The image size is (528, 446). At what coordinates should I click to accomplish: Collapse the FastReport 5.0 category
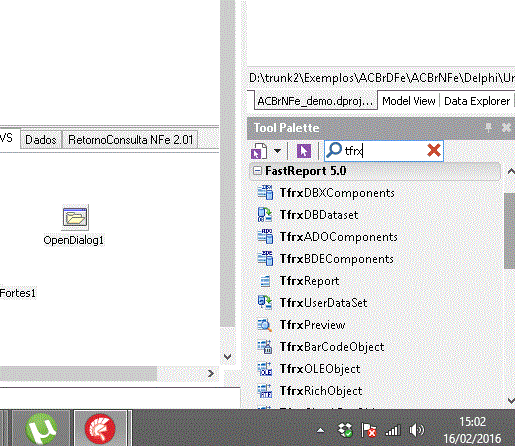pyautogui.click(x=257, y=171)
